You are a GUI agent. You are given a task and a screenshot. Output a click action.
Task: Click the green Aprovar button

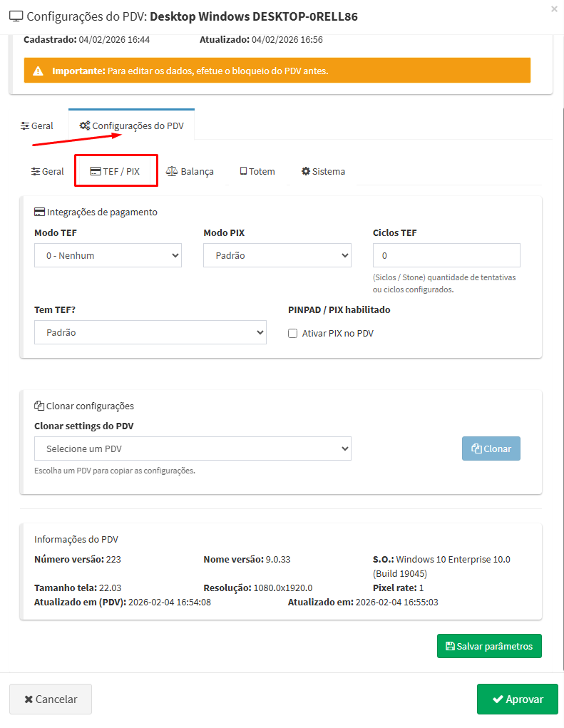(x=517, y=699)
